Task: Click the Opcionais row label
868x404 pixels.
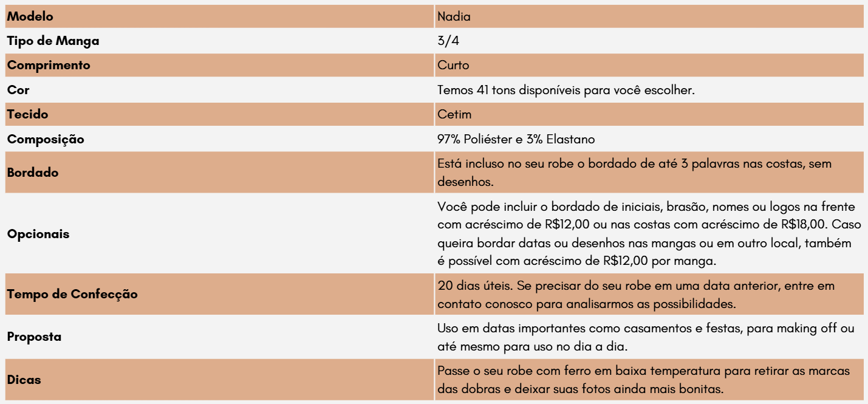Action: [x=38, y=235]
